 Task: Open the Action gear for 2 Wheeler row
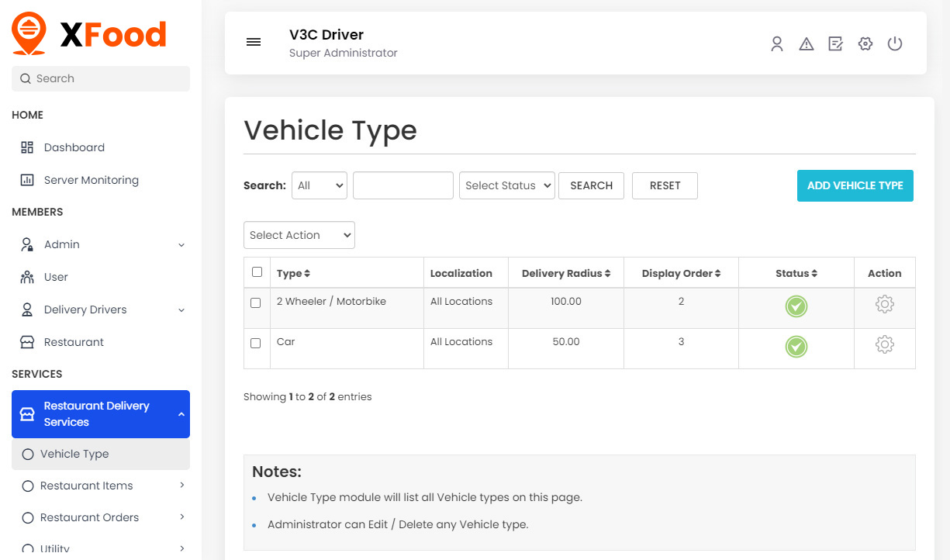[x=885, y=304]
